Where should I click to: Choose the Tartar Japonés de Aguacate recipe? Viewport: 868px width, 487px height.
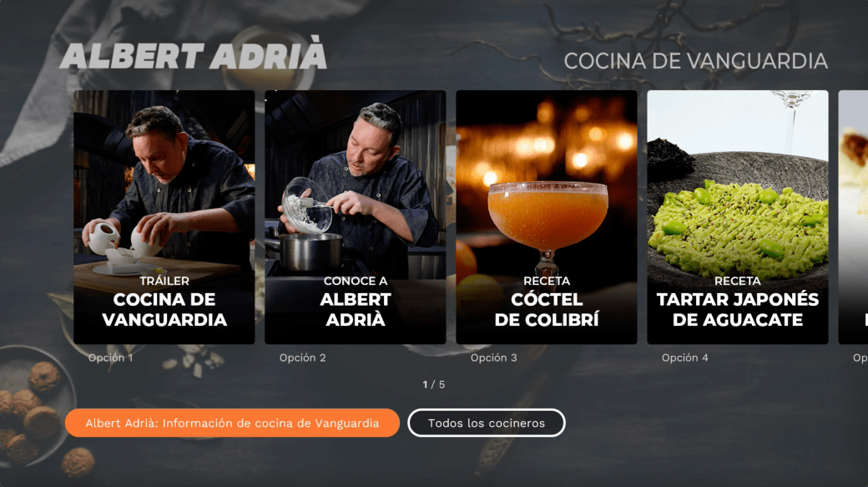click(737, 217)
